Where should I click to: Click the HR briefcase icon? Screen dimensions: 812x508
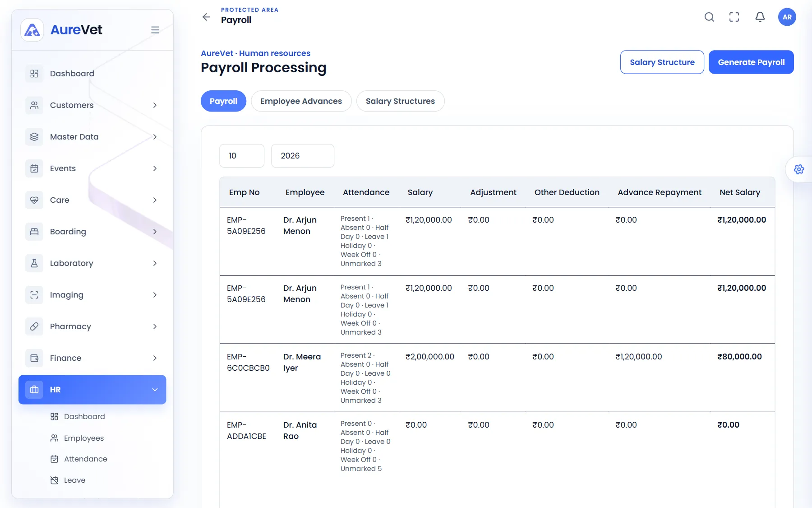[x=34, y=390]
